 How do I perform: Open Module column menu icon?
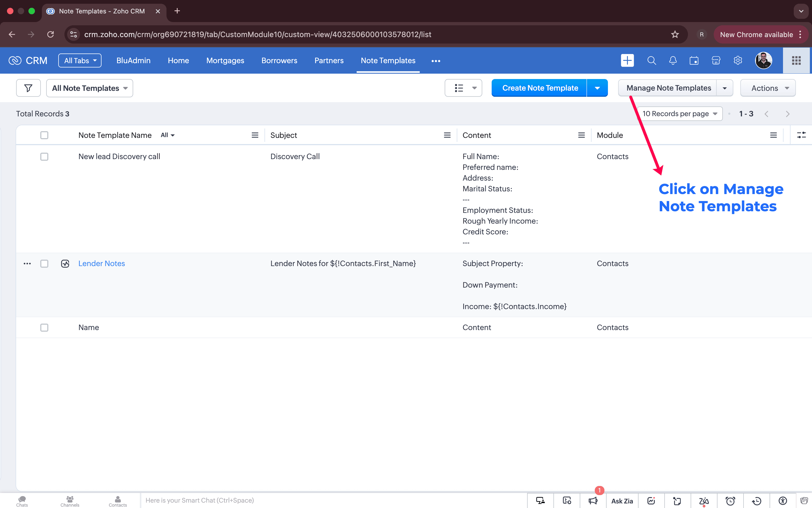point(773,135)
